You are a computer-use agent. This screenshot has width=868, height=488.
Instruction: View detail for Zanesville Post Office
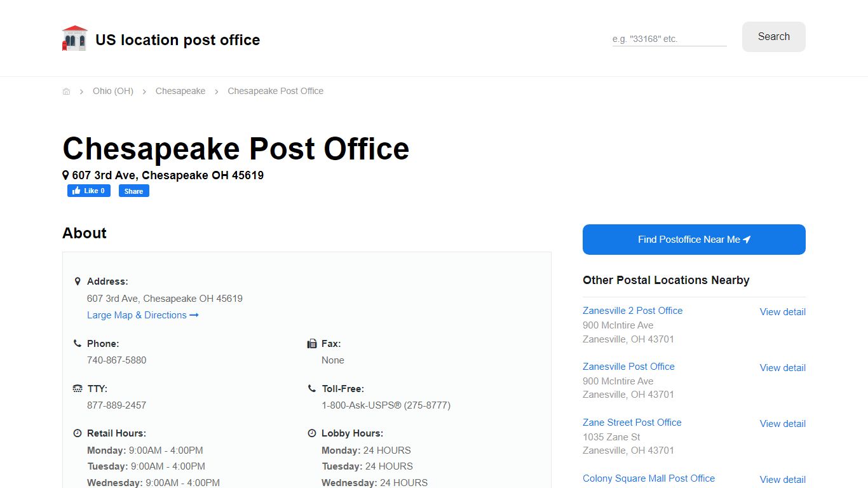click(783, 368)
